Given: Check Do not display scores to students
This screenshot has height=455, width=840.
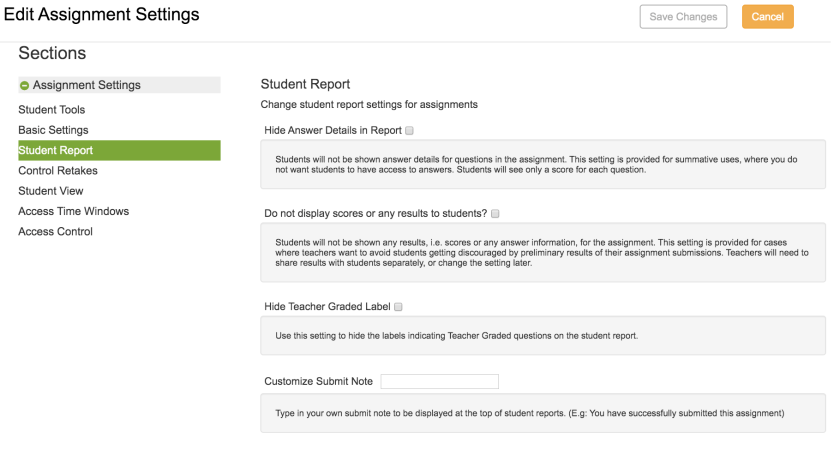Looking at the screenshot, I should 495,213.
